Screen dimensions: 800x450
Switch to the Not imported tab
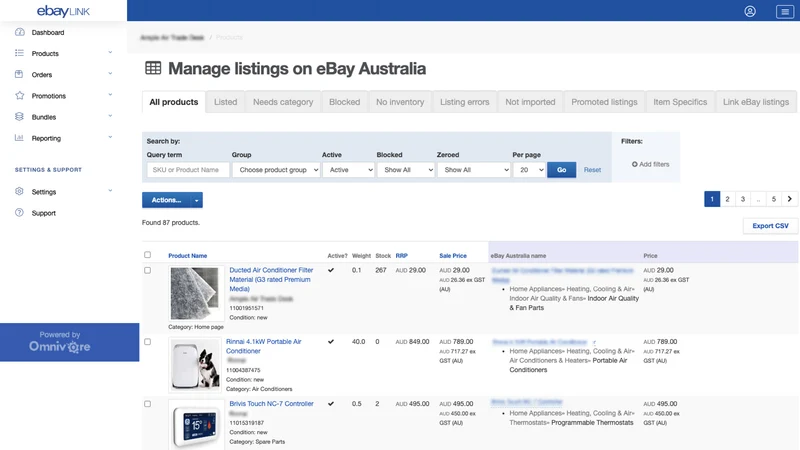(530, 102)
